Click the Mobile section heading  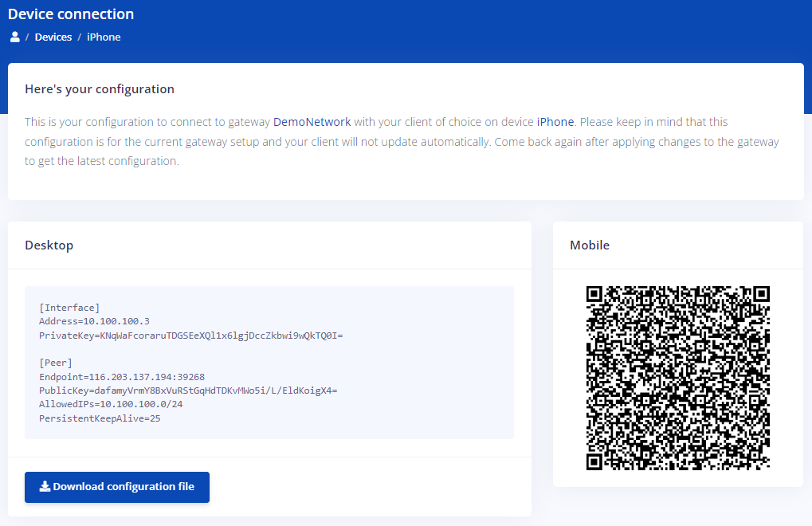point(590,245)
